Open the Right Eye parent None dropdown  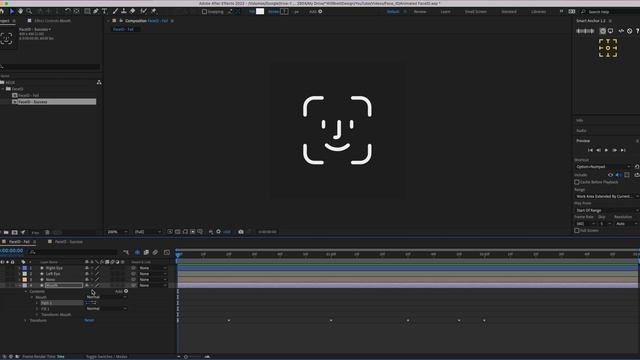[x=152, y=268]
